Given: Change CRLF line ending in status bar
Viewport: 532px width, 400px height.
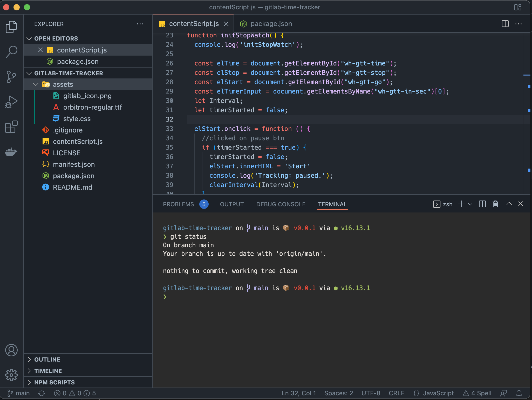Looking at the screenshot, I should (396, 393).
